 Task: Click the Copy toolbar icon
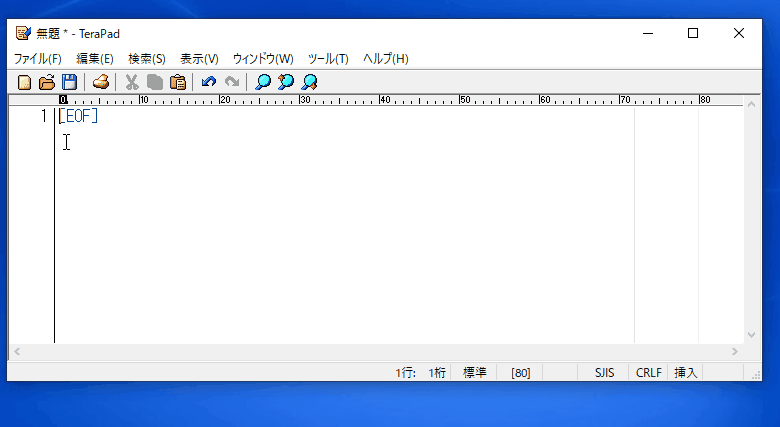click(155, 82)
